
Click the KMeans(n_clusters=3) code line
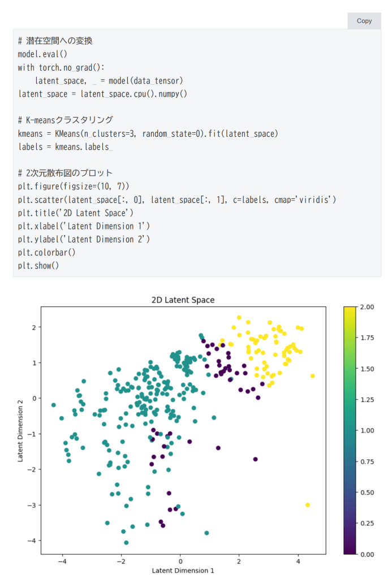[x=148, y=133]
